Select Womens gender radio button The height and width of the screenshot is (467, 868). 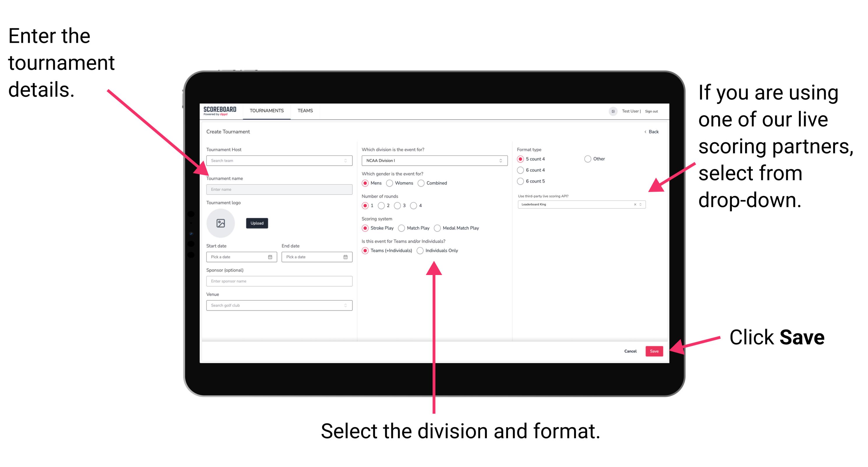point(390,183)
